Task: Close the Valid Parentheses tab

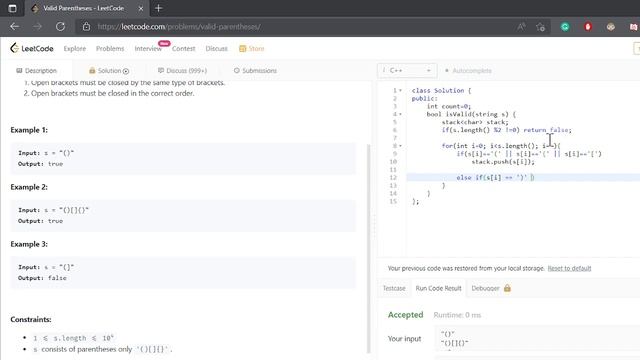Action: coord(141,8)
